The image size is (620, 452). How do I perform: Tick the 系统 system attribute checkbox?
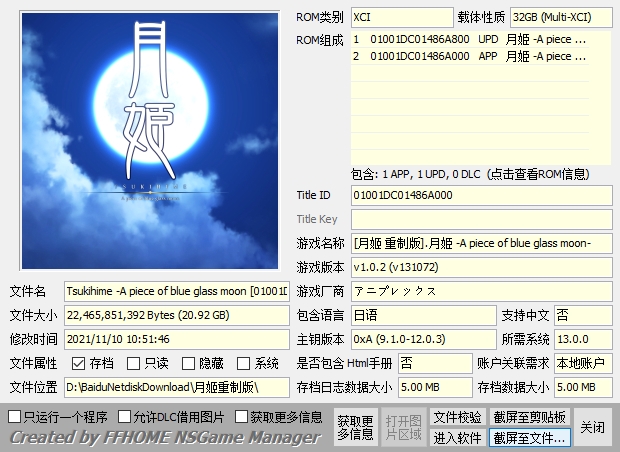pos(244,363)
